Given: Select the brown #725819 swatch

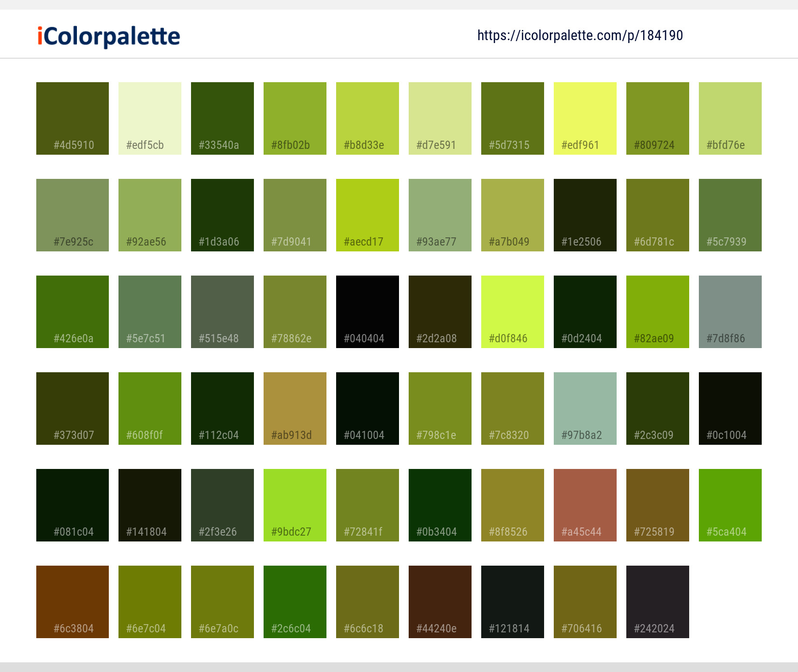Looking at the screenshot, I should tap(658, 505).
